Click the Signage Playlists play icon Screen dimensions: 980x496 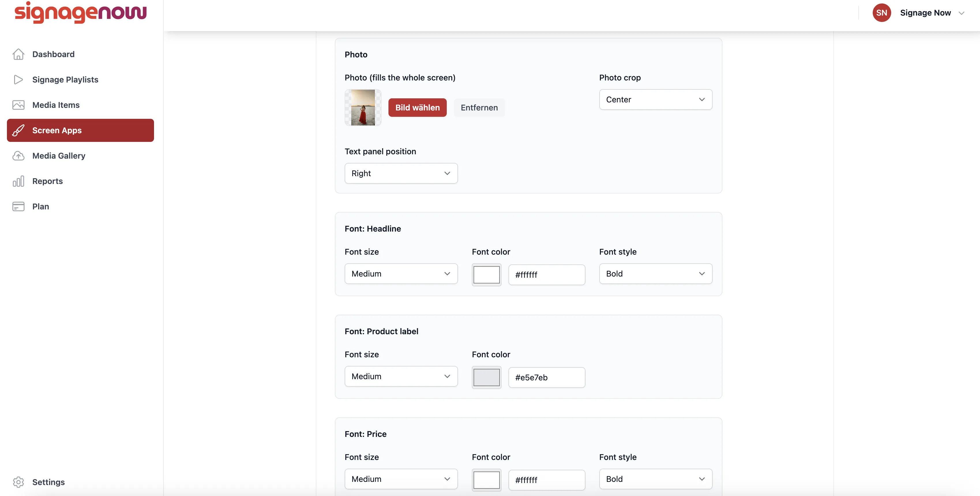coord(18,80)
